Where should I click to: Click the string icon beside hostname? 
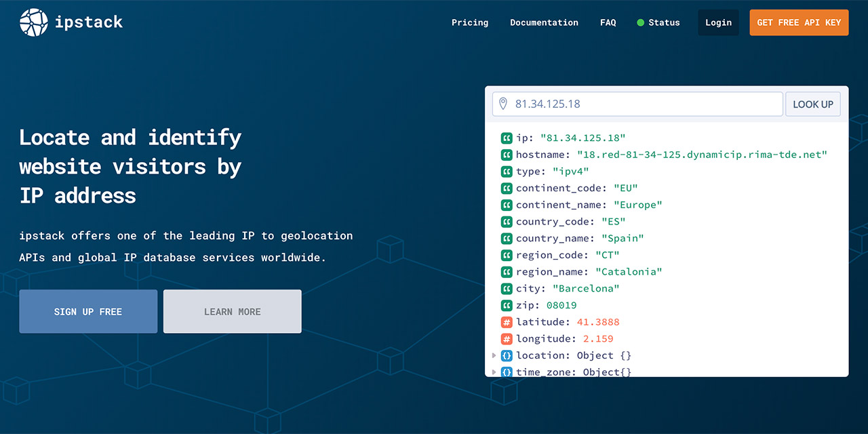(x=507, y=155)
